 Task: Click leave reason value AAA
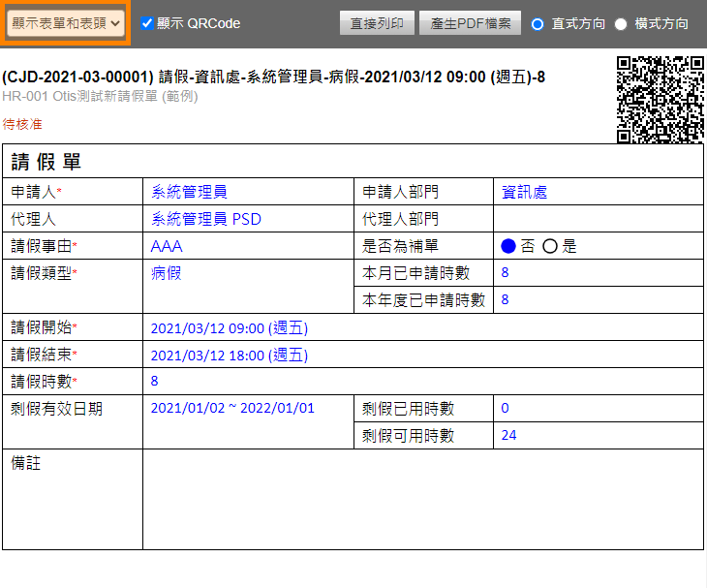pyautogui.click(x=167, y=246)
